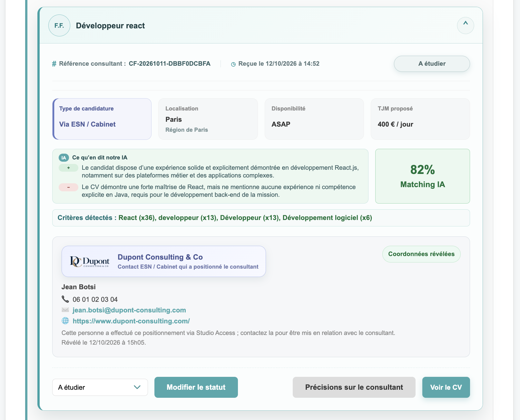
Task: Open the dupont-consulting.com website link
Action: click(x=131, y=321)
